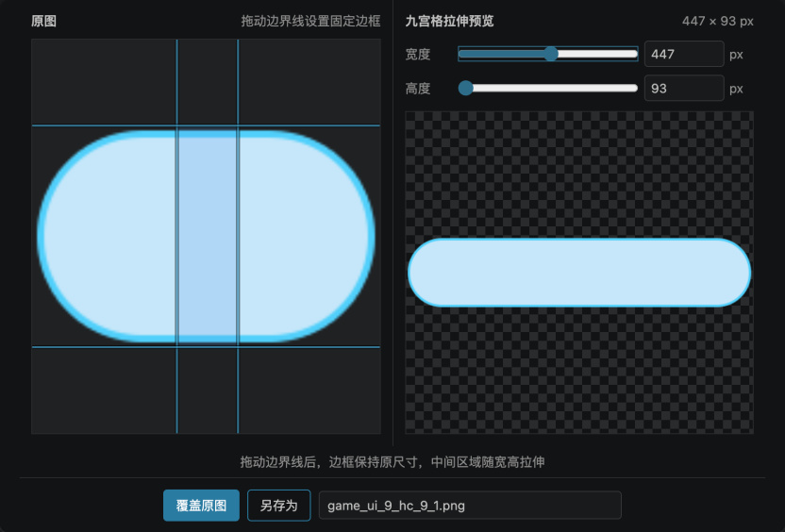Click the 宽度 slider handle
785x532 pixels.
click(551, 54)
